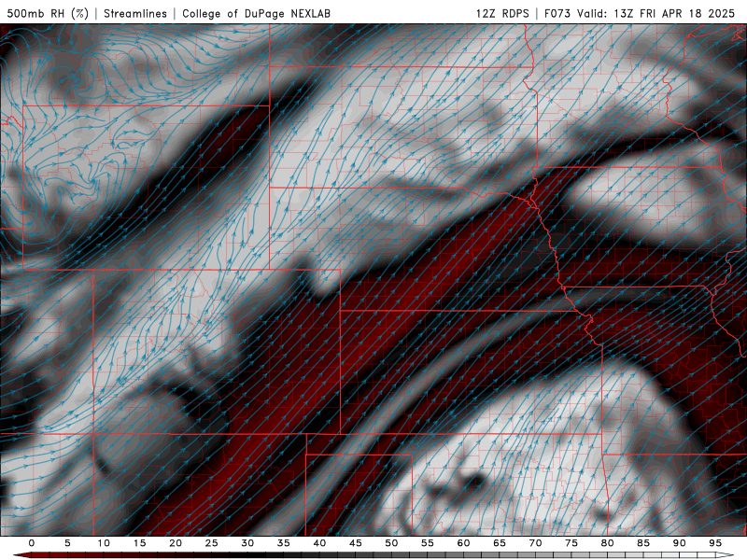Click the colorbar label '60'
The width and height of the screenshot is (747, 560).
point(463,543)
